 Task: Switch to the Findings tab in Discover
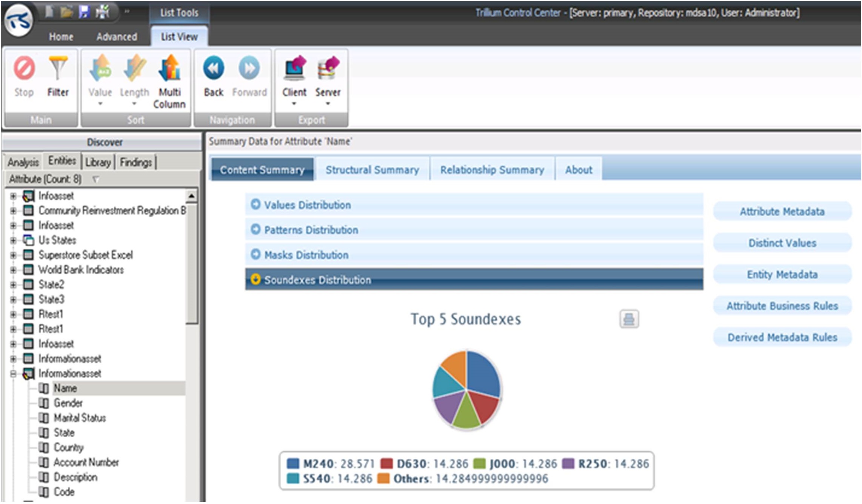click(136, 162)
